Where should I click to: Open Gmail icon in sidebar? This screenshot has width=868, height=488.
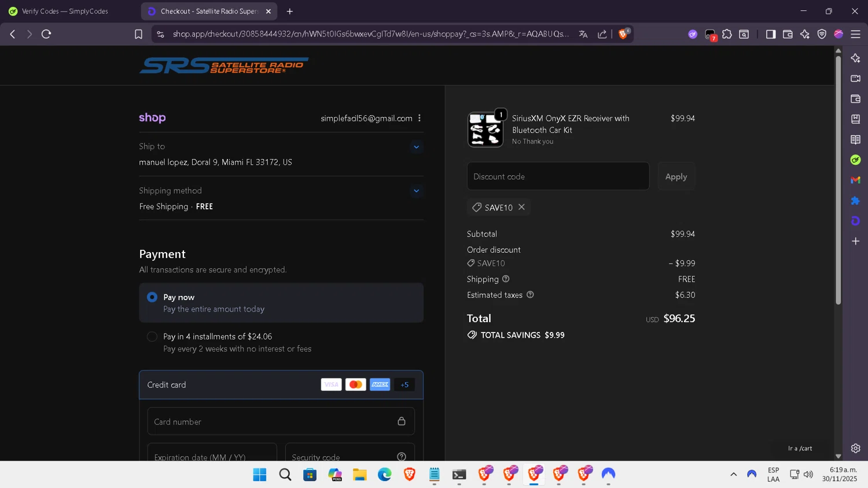(x=855, y=180)
